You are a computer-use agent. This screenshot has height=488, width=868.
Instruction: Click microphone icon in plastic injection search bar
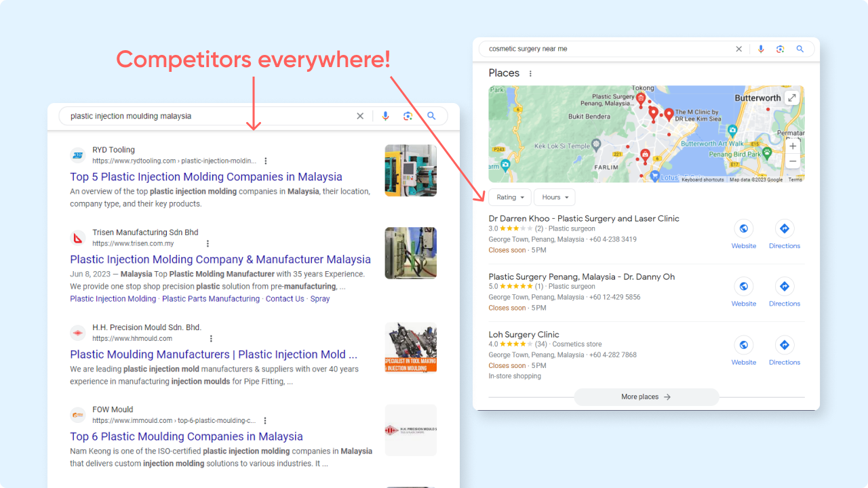(x=385, y=116)
